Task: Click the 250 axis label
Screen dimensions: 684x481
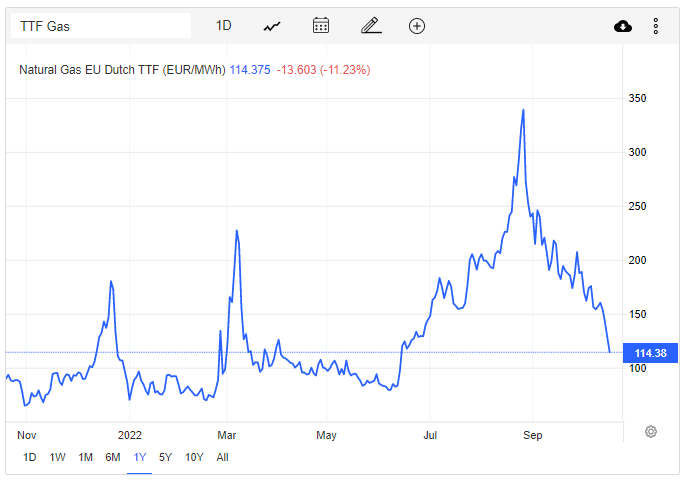Action: (637, 206)
